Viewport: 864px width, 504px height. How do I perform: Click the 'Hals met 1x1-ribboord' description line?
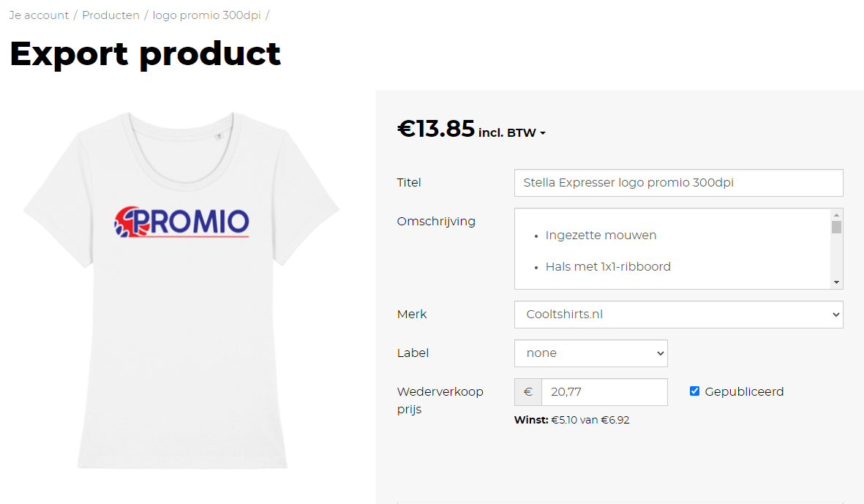click(608, 267)
